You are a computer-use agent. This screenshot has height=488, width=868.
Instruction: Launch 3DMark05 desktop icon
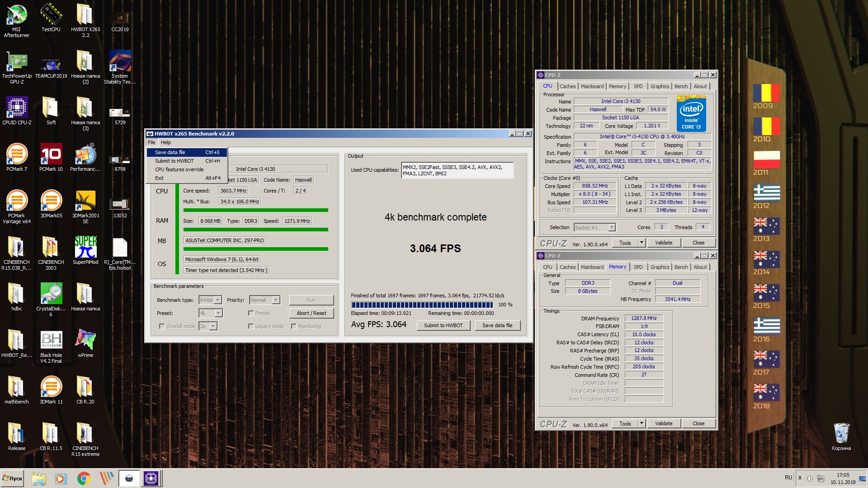(x=51, y=204)
